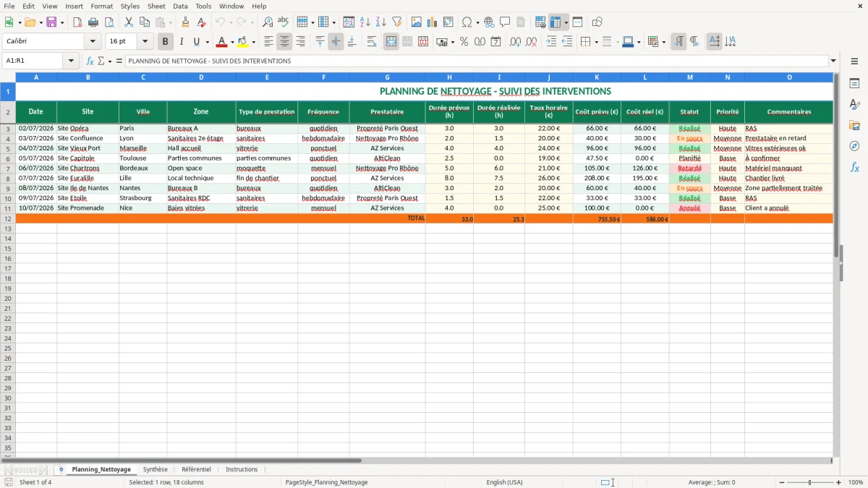Toggle left-to-right text direction

click(678, 42)
